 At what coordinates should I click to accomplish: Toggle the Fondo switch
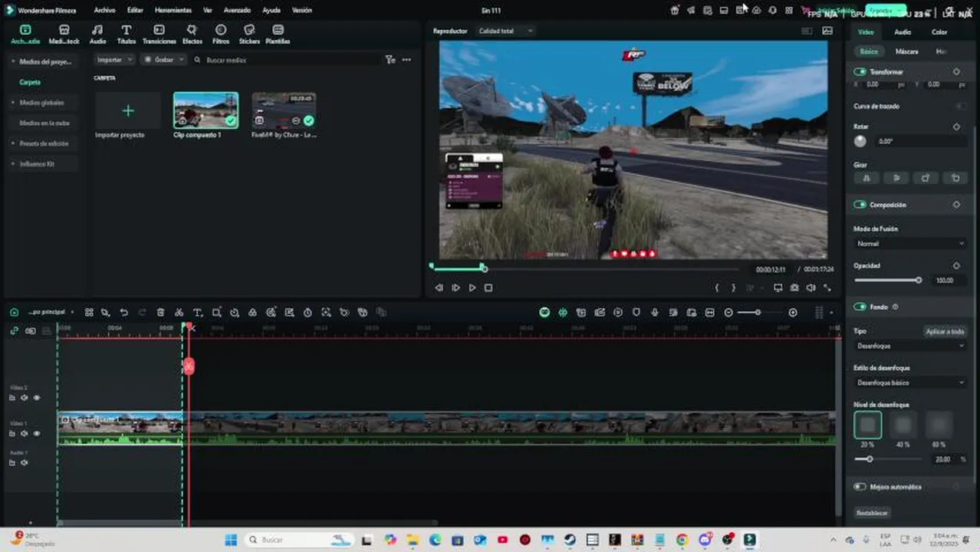(x=860, y=307)
